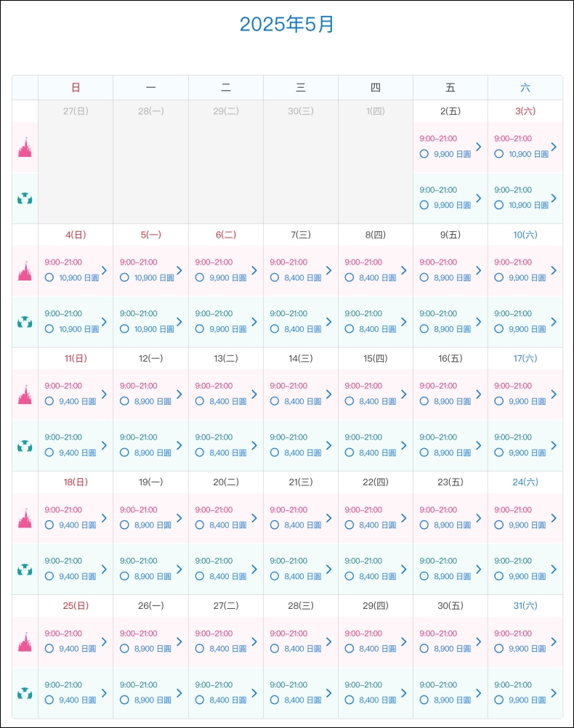Screen dimensions: 574x728
Task: Click the castle icon in week of May 25
Action: 25,642
